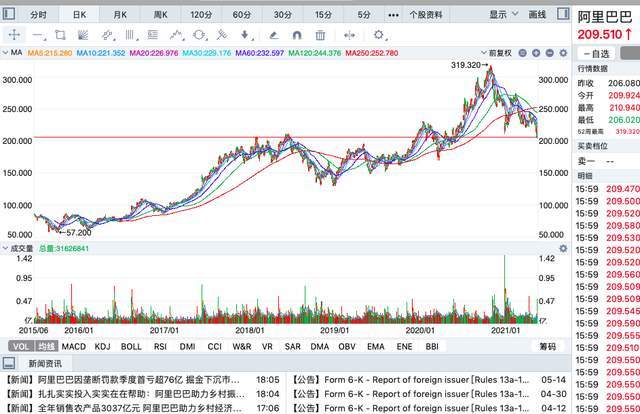Open the Form 6-K announcement dated 04-12
640x414 pixels.
point(429,408)
